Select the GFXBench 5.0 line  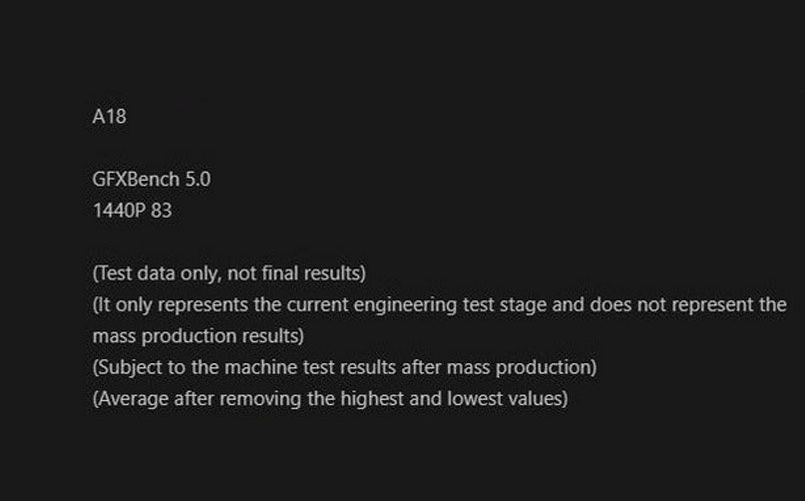(x=151, y=179)
